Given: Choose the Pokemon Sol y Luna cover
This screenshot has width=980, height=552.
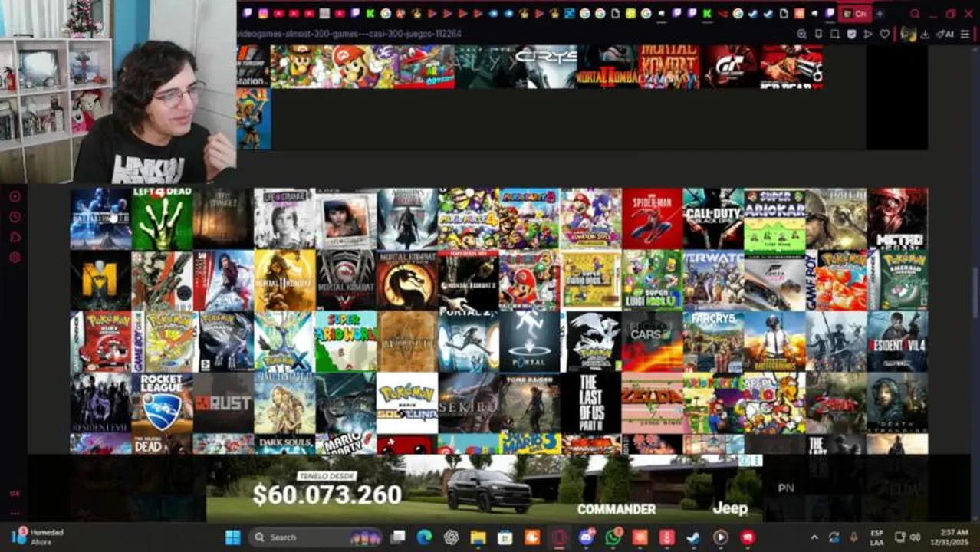Looking at the screenshot, I should 407,402.
